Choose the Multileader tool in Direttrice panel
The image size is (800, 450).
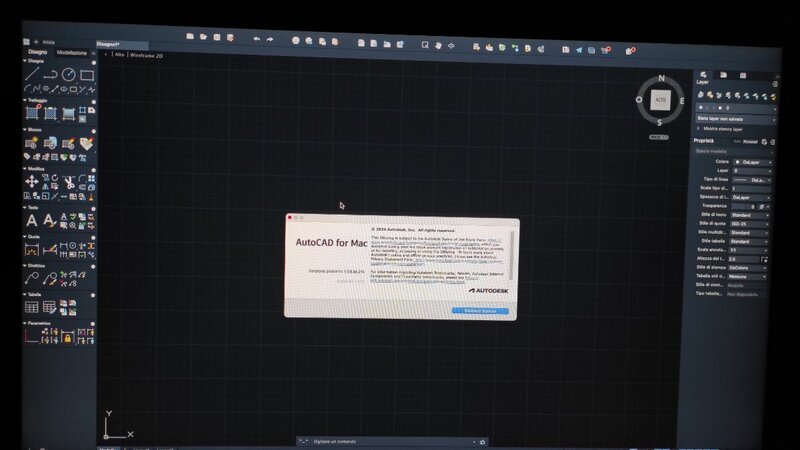point(32,278)
